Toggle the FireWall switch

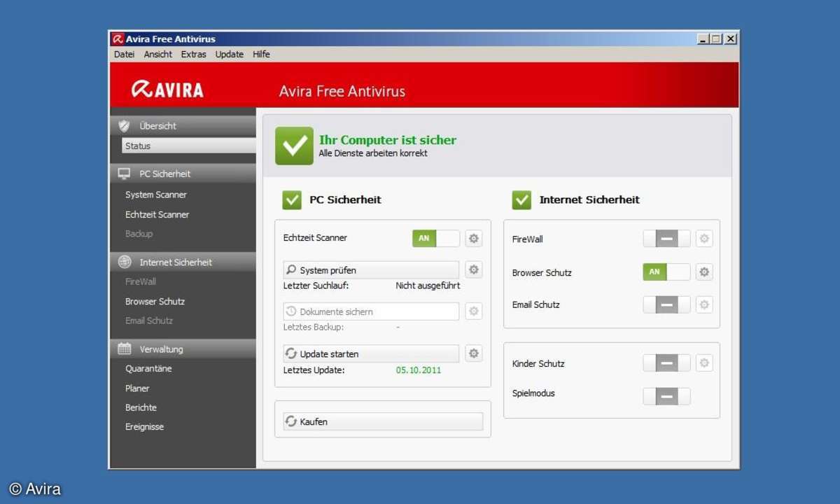(x=666, y=239)
